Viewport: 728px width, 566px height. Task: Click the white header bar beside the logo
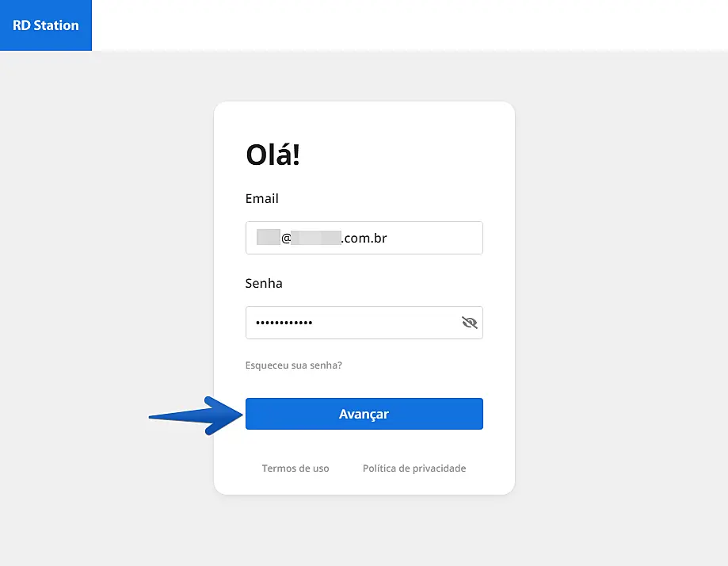(396, 25)
